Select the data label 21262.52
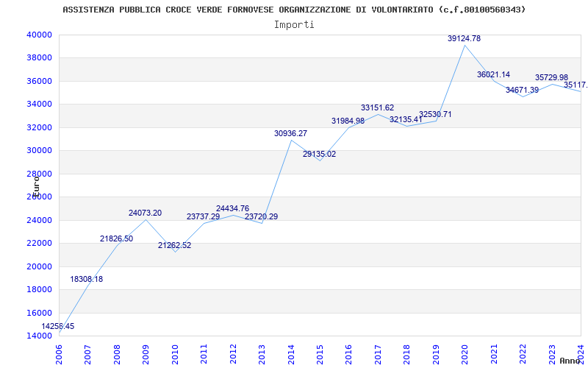Viewport: 588px width, 368px height. [174, 245]
